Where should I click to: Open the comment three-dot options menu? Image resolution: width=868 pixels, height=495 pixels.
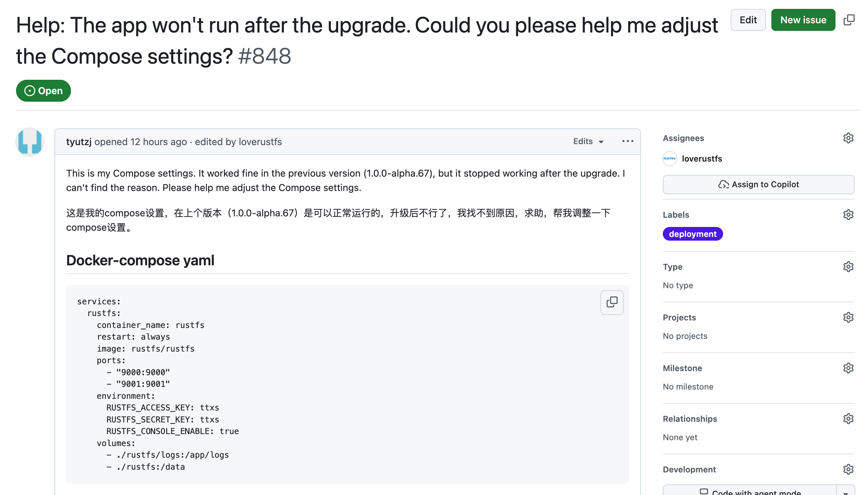pyautogui.click(x=628, y=141)
